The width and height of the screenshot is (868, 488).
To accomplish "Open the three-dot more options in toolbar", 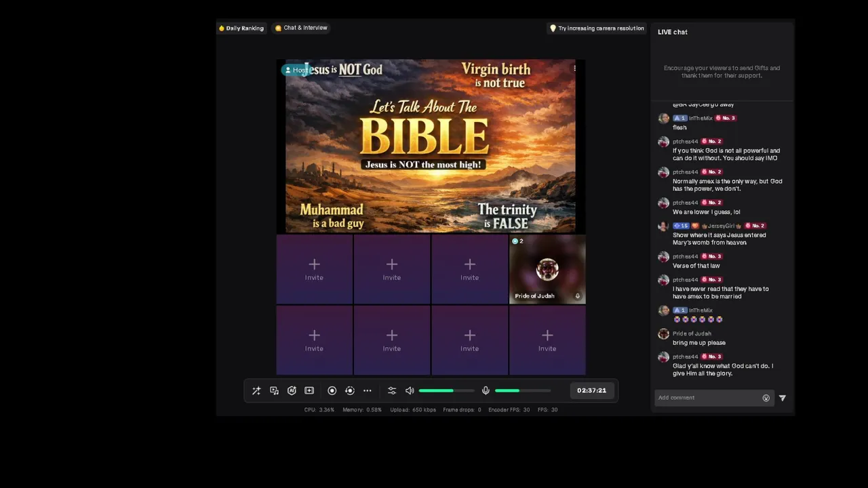I will click(x=367, y=390).
